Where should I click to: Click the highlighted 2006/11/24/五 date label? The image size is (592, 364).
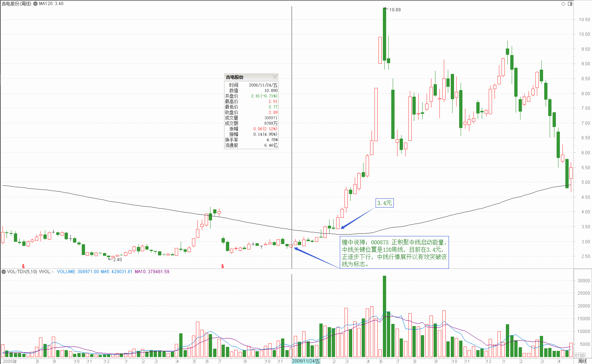tap(306, 361)
